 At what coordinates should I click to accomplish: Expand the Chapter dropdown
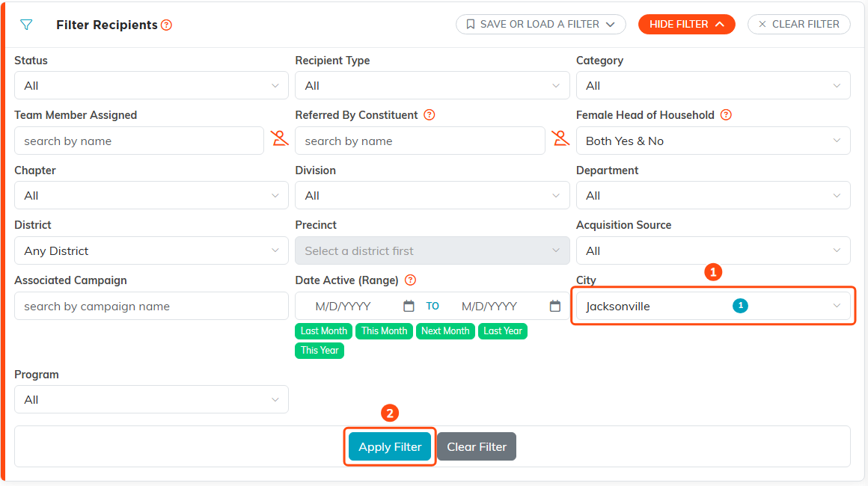pyautogui.click(x=151, y=196)
